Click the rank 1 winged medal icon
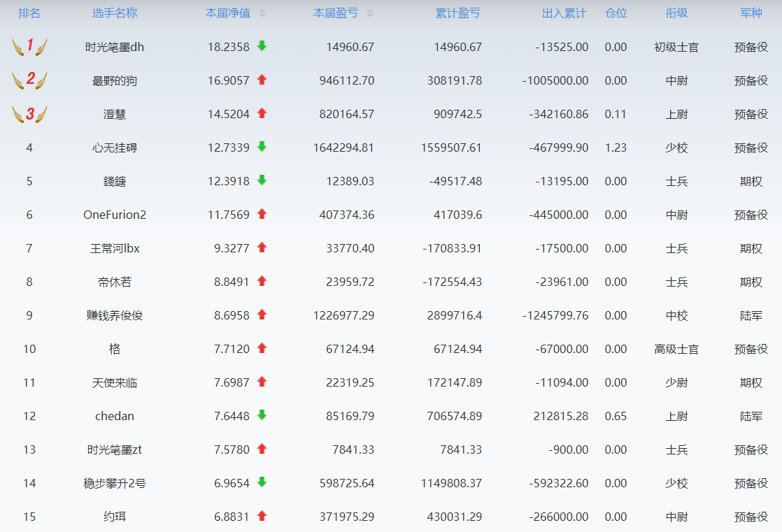The width and height of the screenshot is (782, 532). click(29, 46)
